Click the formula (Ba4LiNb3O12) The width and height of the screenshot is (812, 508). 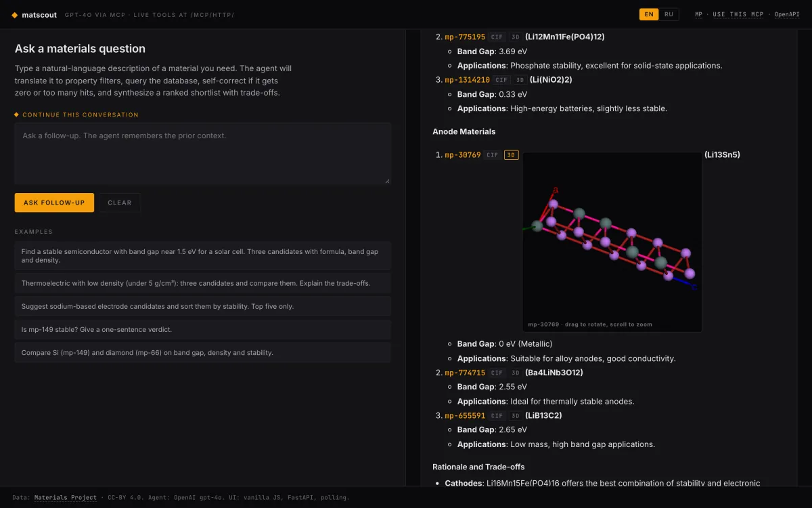(554, 373)
